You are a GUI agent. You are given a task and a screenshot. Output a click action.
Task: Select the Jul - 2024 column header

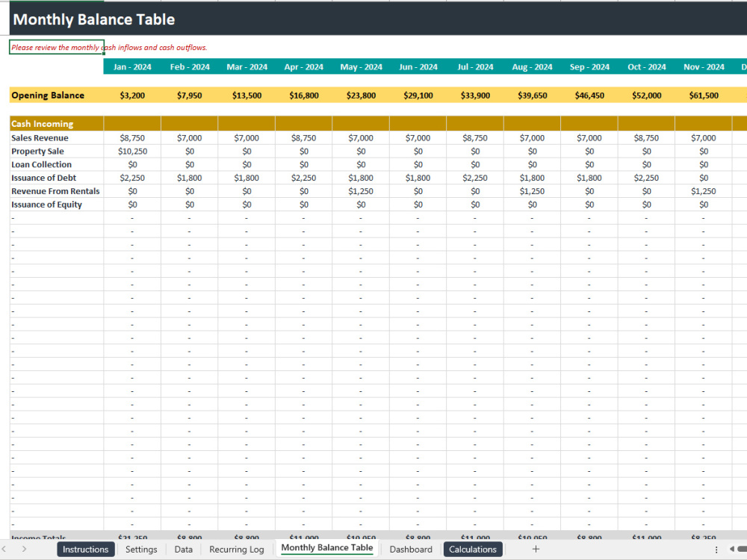[x=475, y=66]
